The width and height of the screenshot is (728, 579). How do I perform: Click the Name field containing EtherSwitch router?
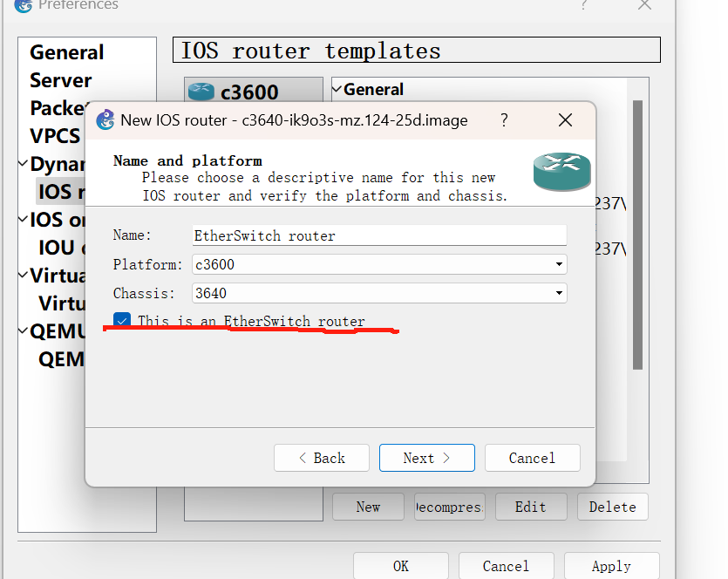379,235
